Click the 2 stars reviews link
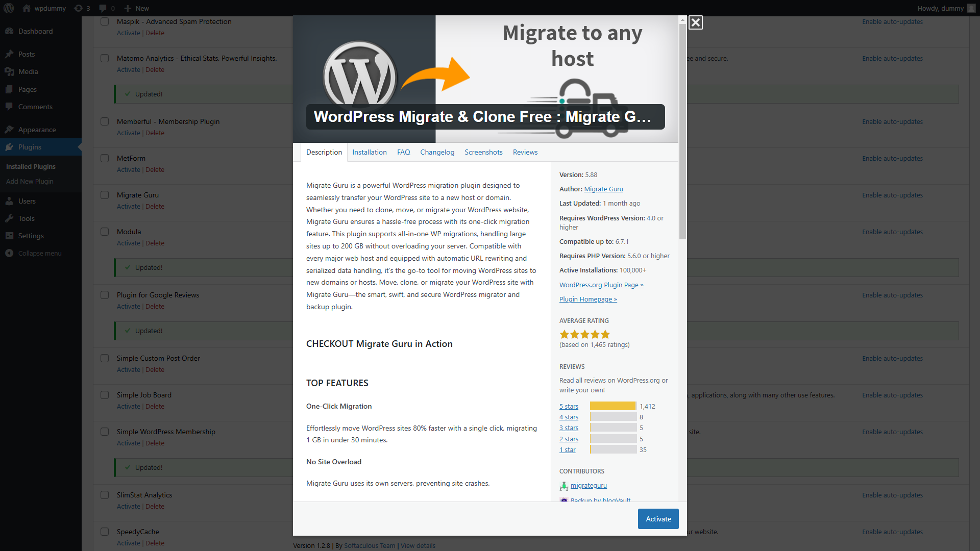 [569, 439]
